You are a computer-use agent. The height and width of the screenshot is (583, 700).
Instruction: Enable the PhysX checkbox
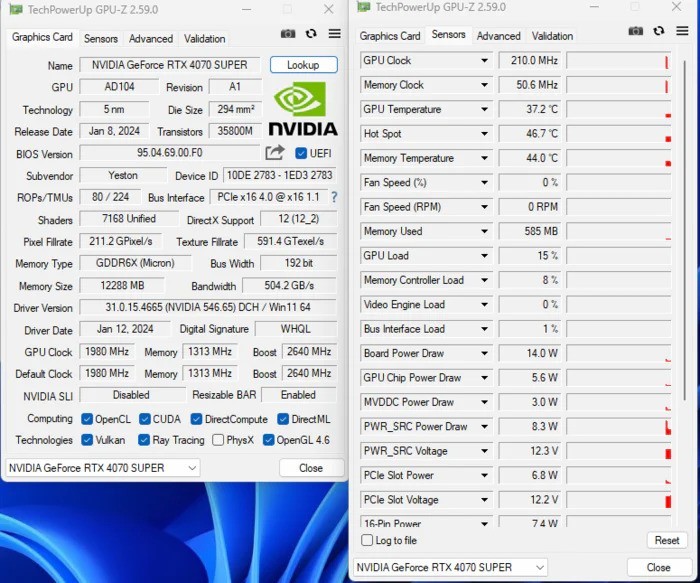[x=218, y=440]
